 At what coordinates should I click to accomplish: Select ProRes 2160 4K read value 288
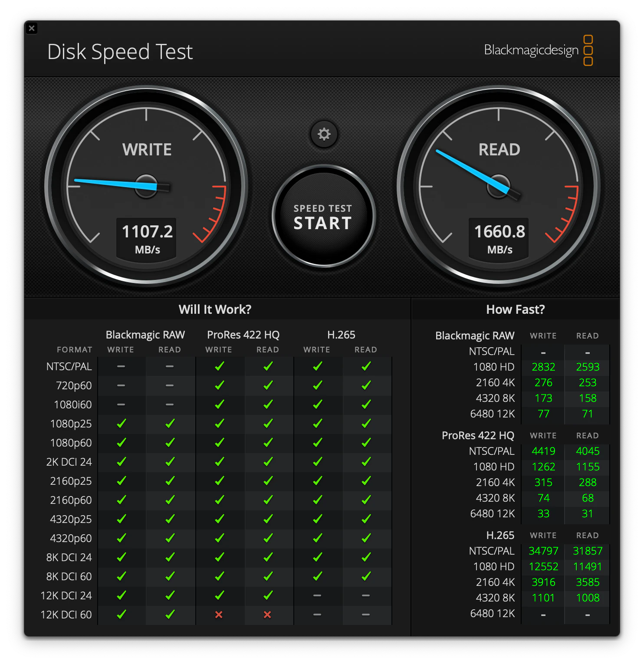tap(588, 483)
